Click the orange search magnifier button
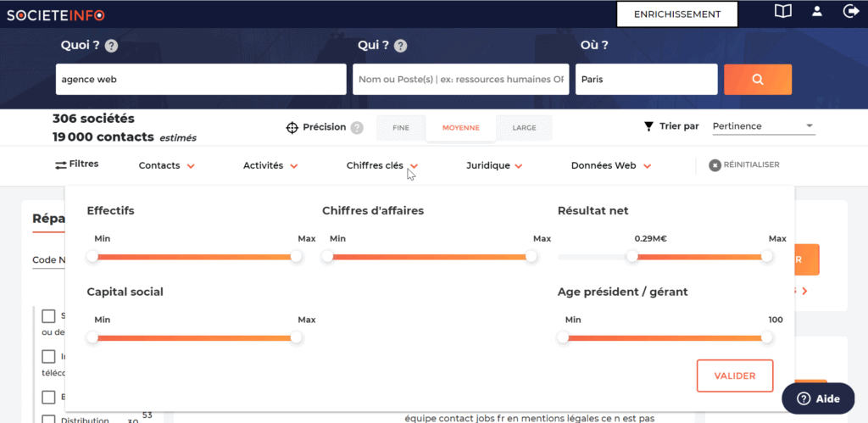The image size is (868, 423). click(x=757, y=80)
